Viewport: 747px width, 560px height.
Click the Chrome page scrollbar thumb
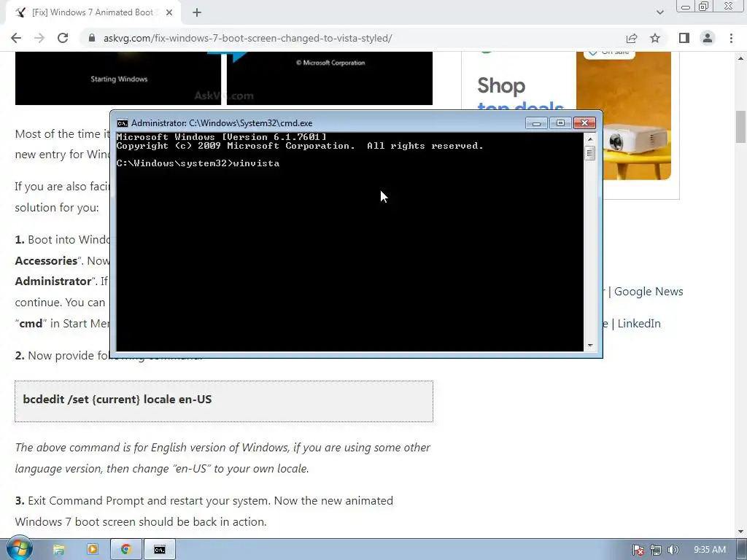tap(740, 126)
